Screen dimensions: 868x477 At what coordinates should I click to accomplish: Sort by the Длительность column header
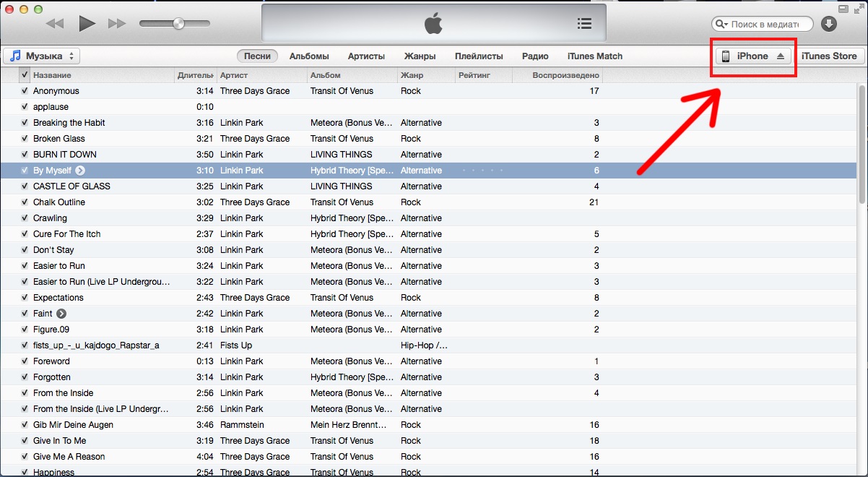[196, 75]
